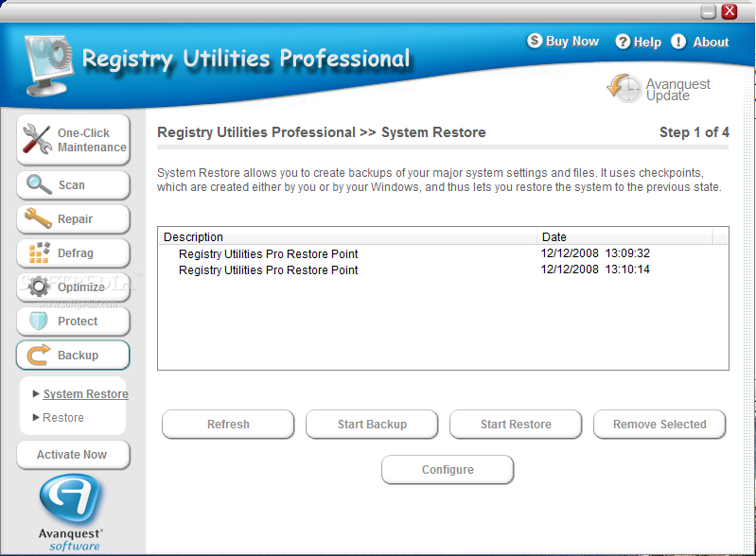Open the About text link

711,43
